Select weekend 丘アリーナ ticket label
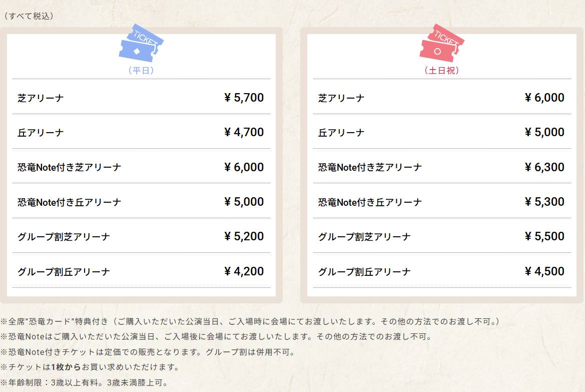The image size is (585, 392). (x=341, y=133)
